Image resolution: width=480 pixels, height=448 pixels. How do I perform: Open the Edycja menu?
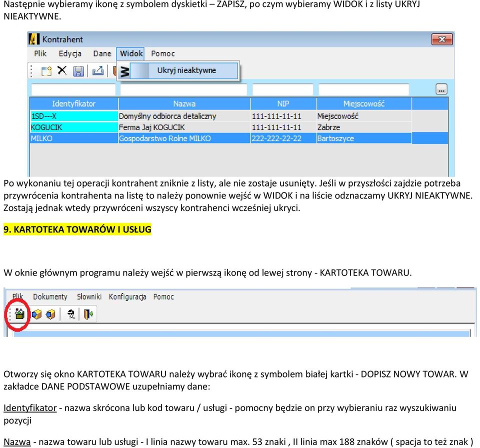point(70,53)
